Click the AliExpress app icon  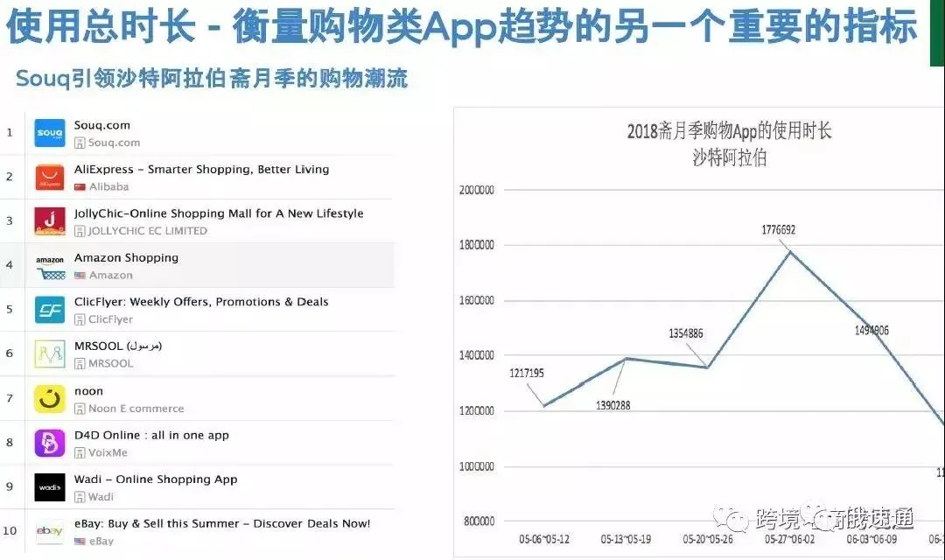click(x=49, y=178)
